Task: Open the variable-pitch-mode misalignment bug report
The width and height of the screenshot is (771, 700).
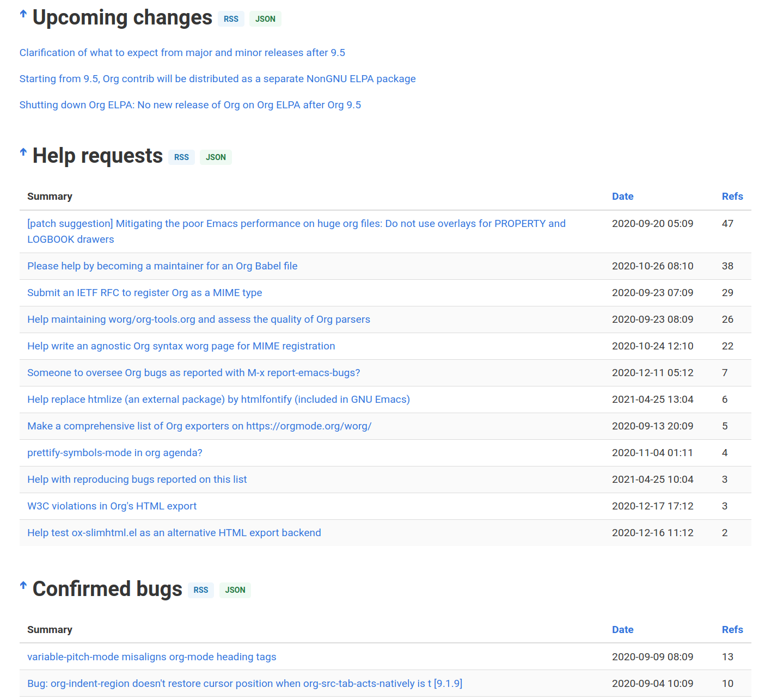Action: click(x=151, y=656)
